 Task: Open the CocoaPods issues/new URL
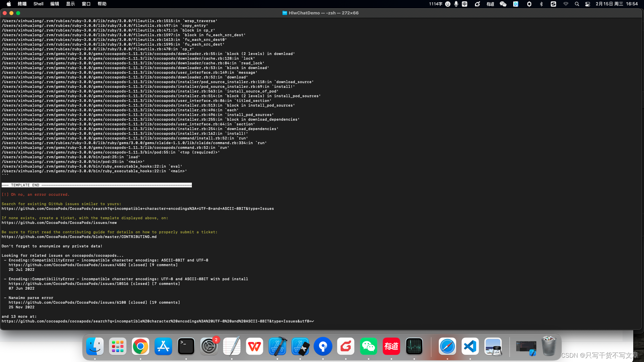point(59,223)
